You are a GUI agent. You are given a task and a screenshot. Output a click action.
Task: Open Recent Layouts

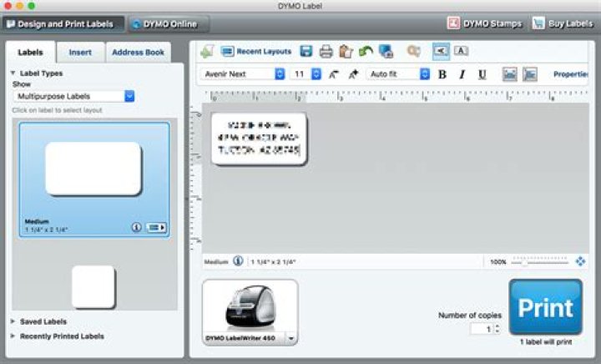coord(256,51)
